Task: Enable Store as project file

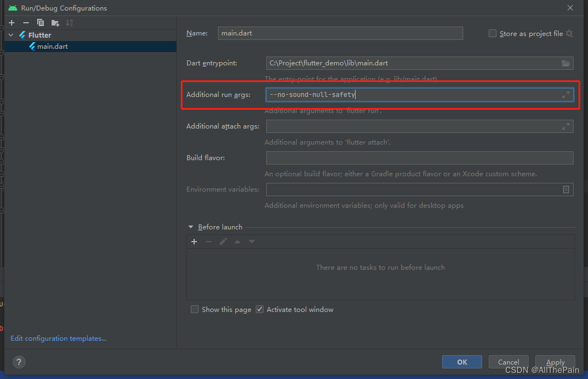Action: 493,33
